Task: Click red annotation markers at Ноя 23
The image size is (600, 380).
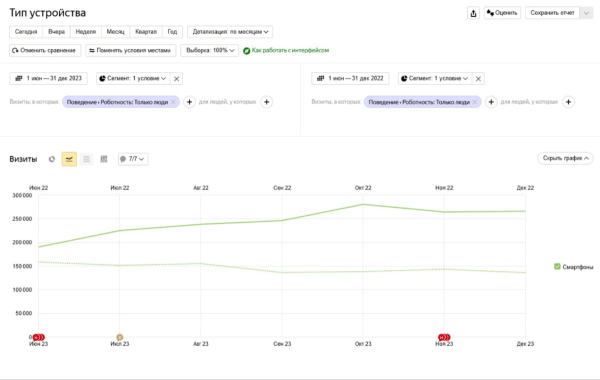Action: pyautogui.click(x=444, y=337)
